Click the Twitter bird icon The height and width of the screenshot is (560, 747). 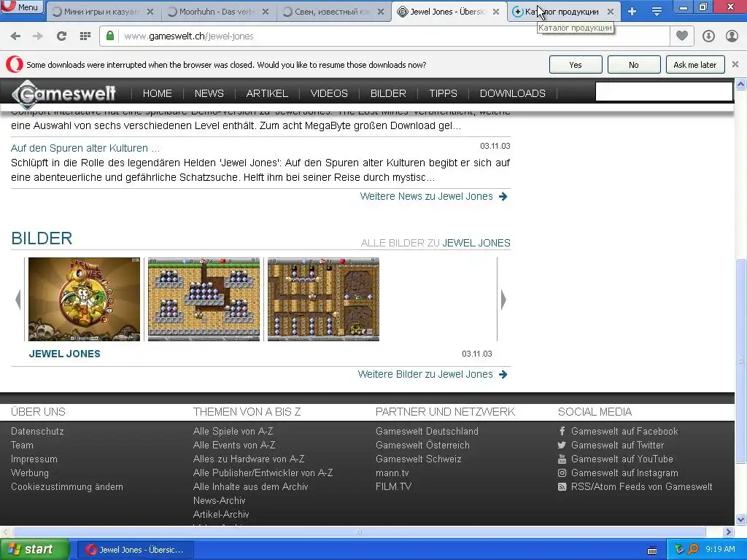pos(562,446)
